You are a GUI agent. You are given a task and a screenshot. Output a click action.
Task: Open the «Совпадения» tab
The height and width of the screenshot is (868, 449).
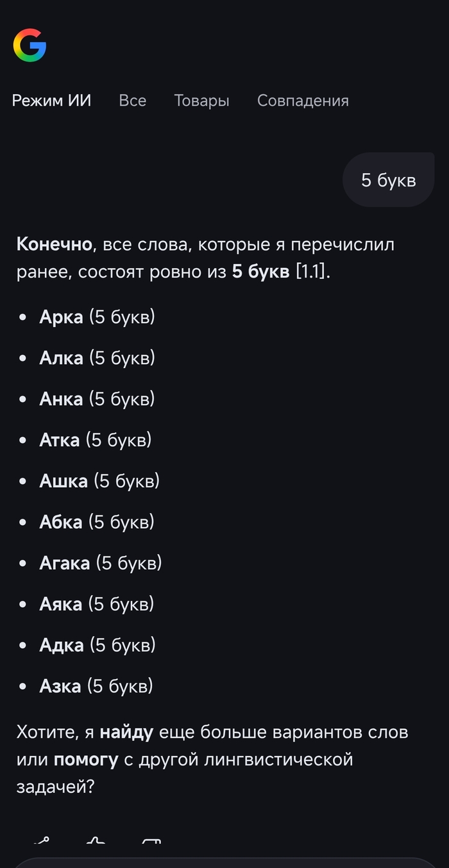[303, 101]
